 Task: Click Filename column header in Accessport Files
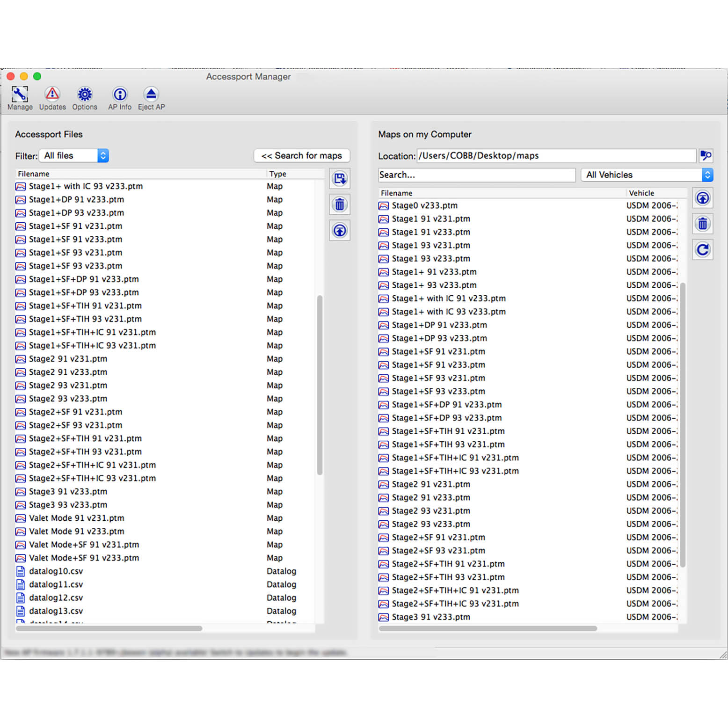pos(140,174)
